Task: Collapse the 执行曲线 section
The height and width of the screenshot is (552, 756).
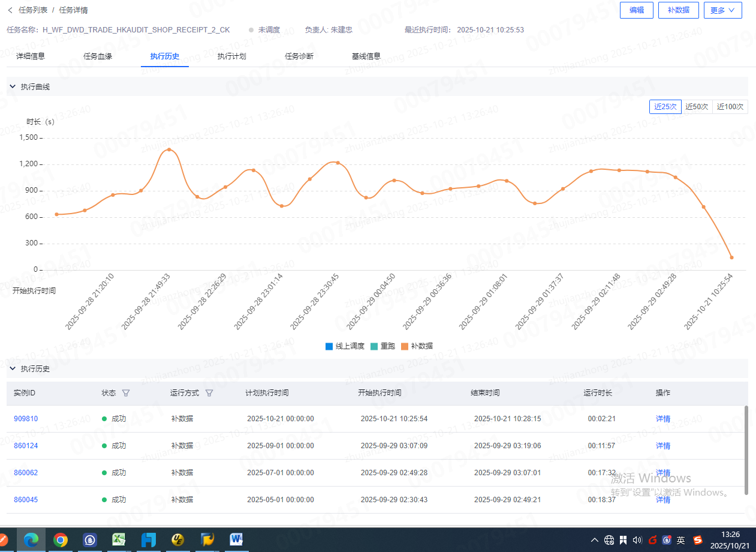Action: point(12,86)
